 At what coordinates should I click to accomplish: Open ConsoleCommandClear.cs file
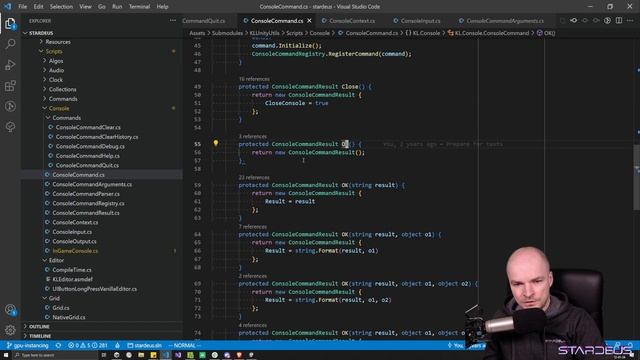(102, 127)
